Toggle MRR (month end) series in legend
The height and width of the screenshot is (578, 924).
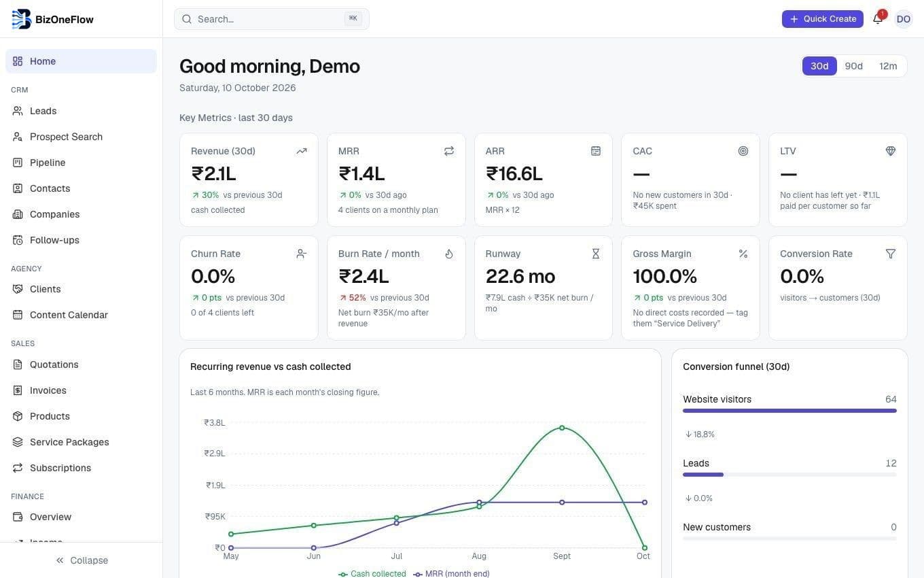click(x=451, y=573)
